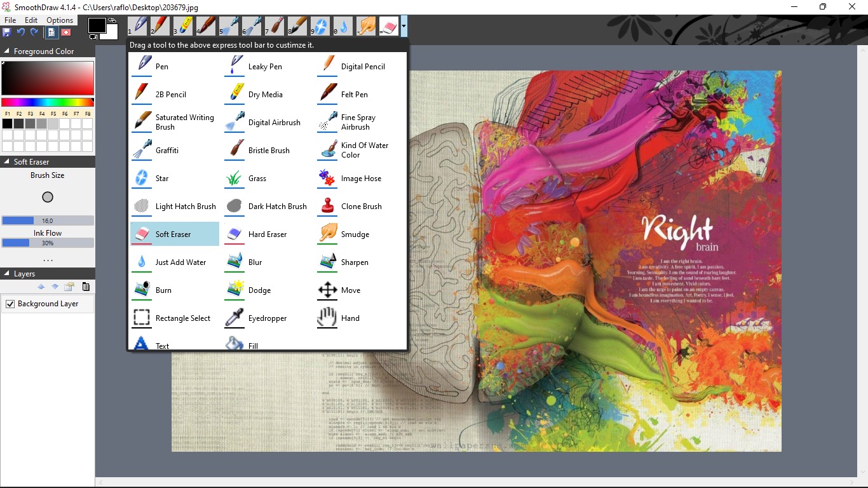The image size is (868, 488).
Task: Click express toolbar slot 9 star
Action: [320, 26]
